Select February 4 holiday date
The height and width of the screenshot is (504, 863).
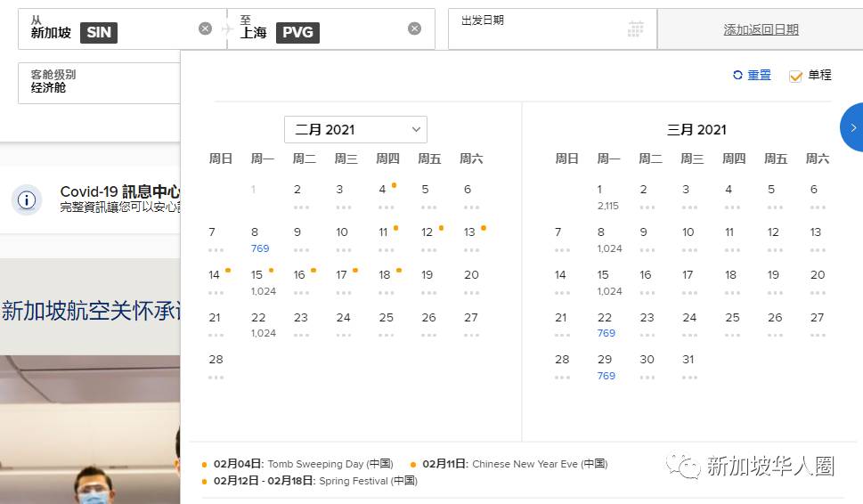(x=386, y=197)
